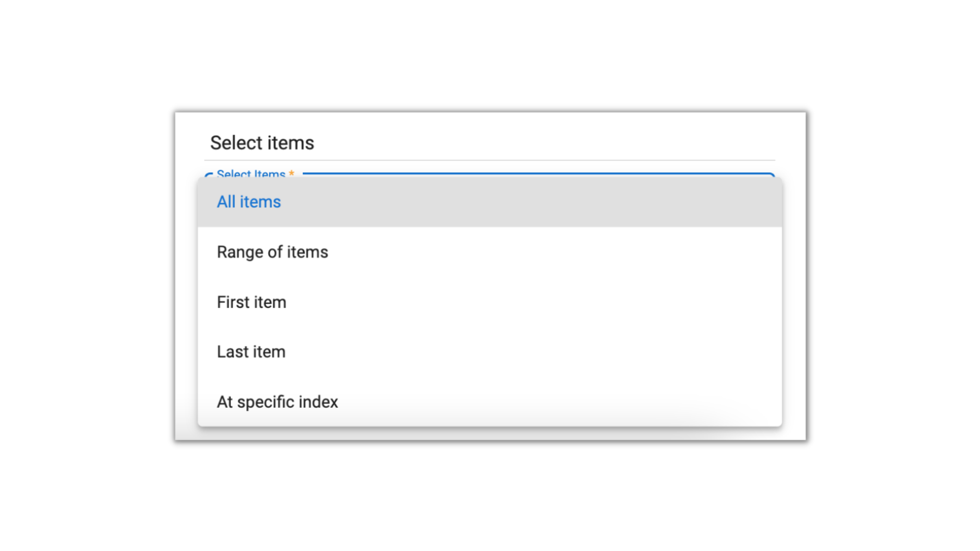Click the divider line under the heading
This screenshot has width=980, height=551.
[490, 160]
